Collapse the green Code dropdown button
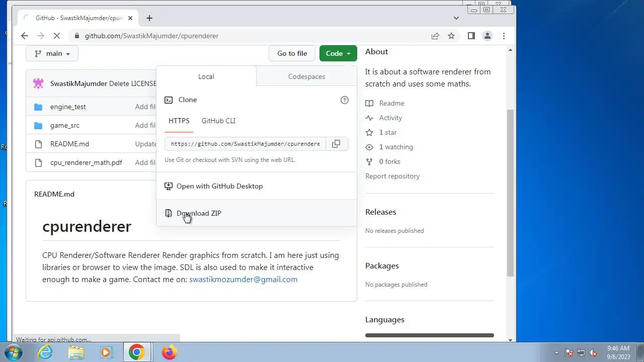Screen dimensions: 644x362 click(338, 53)
